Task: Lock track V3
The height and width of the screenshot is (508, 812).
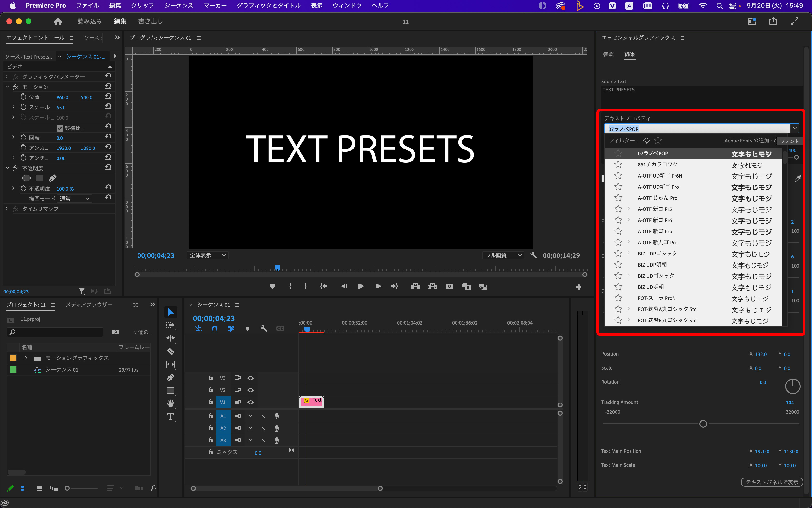Action: (210, 378)
